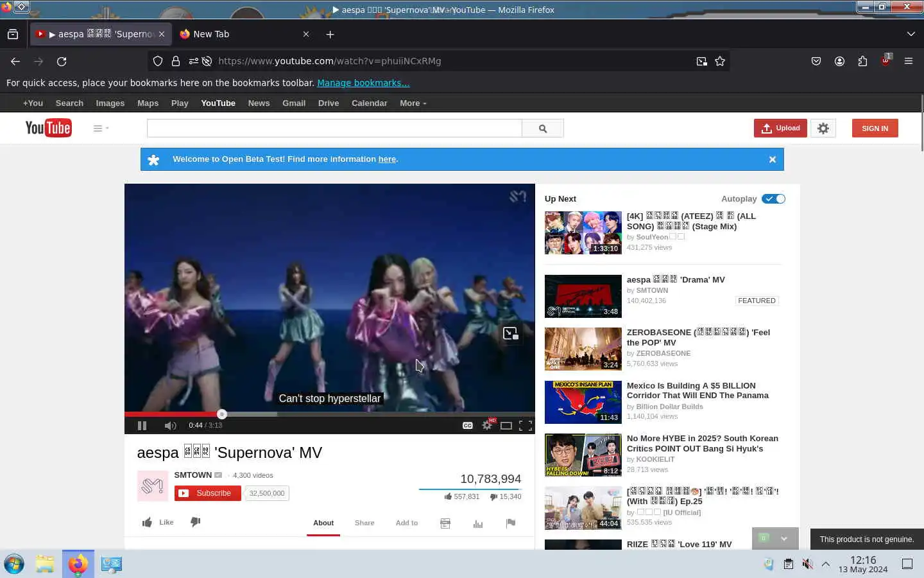Viewport: 924px width, 578px height.
Task: Open the Firefox account icon
Action: pos(839,61)
